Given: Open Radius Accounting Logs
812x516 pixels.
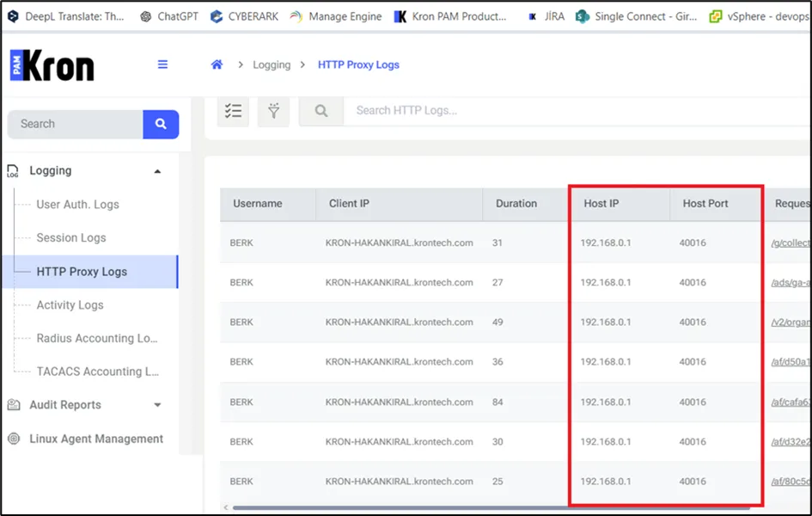Looking at the screenshot, I should click(97, 338).
